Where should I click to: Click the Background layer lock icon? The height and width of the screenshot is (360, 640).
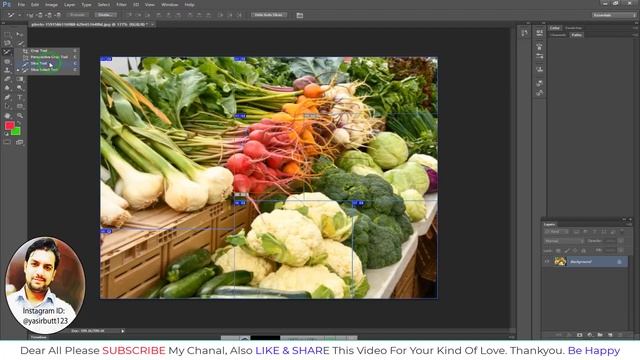[619, 262]
